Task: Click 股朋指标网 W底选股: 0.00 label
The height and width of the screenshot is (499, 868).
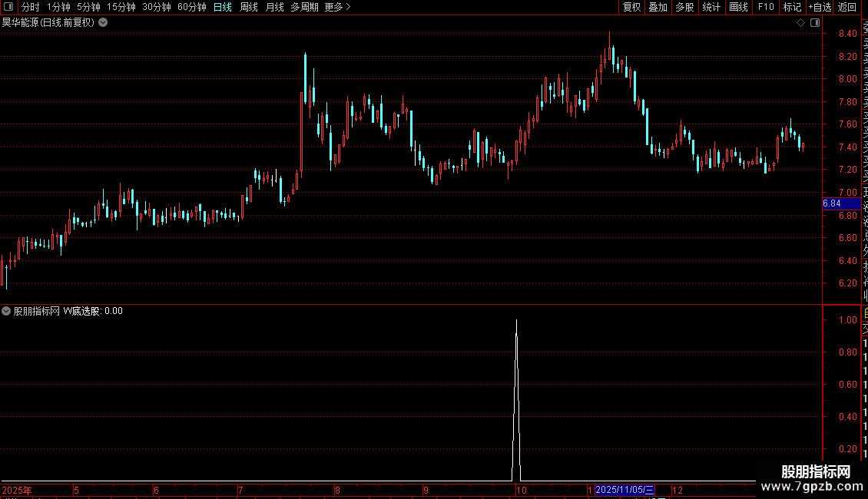Action: 68,311
